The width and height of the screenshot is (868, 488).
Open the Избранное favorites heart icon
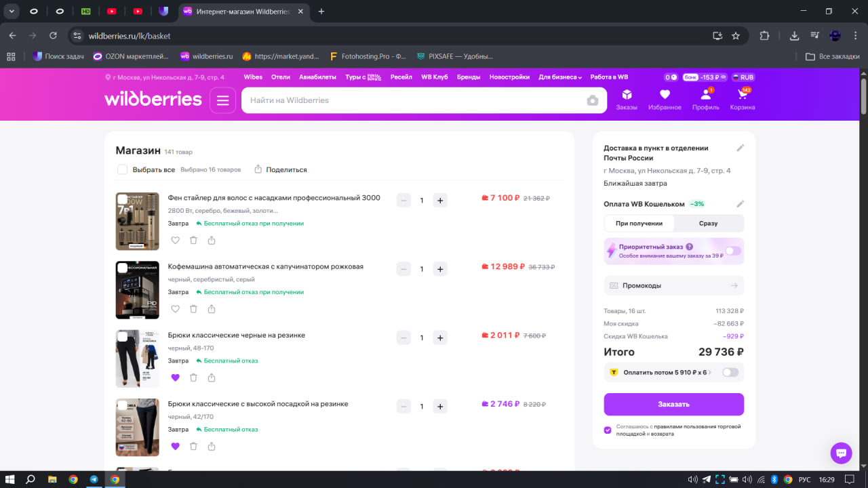coord(665,100)
